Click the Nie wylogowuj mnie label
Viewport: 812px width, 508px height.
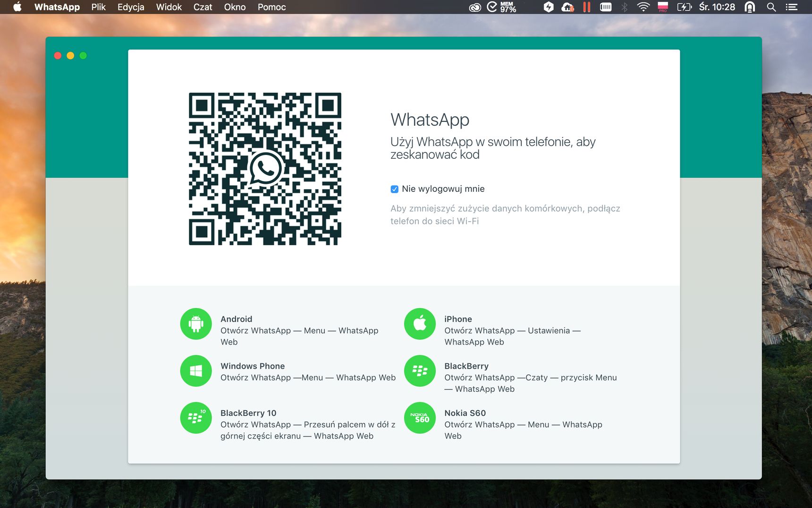click(x=443, y=189)
